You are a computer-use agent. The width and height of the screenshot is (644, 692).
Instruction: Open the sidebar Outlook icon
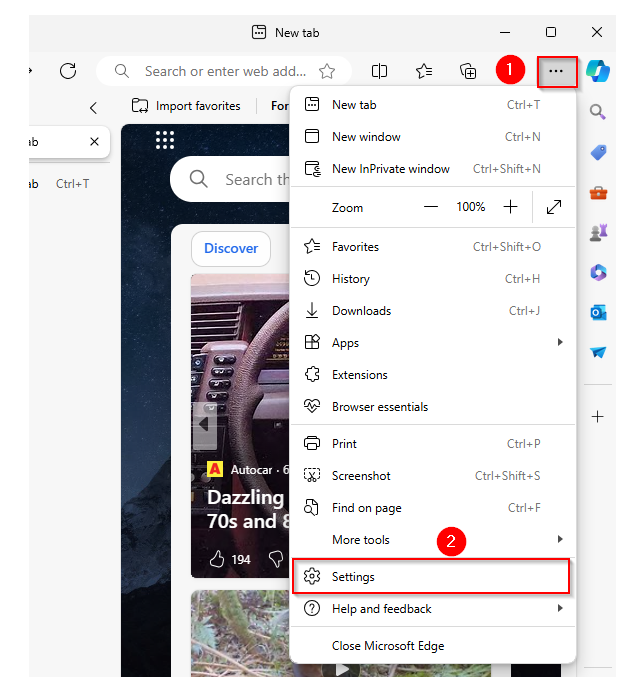point(598,312)
